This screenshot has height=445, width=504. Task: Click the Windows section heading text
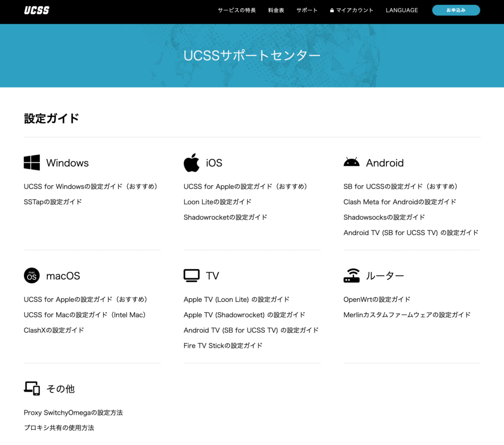coord(67,163)
